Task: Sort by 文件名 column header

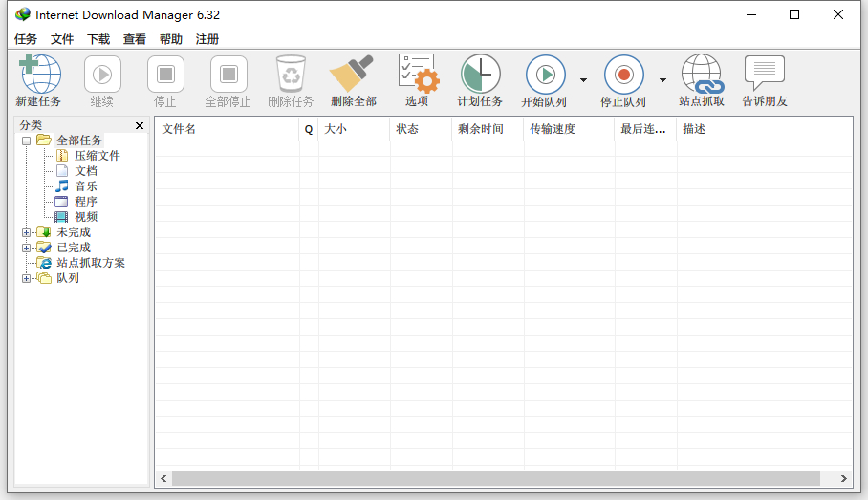Action: point(227,129)
